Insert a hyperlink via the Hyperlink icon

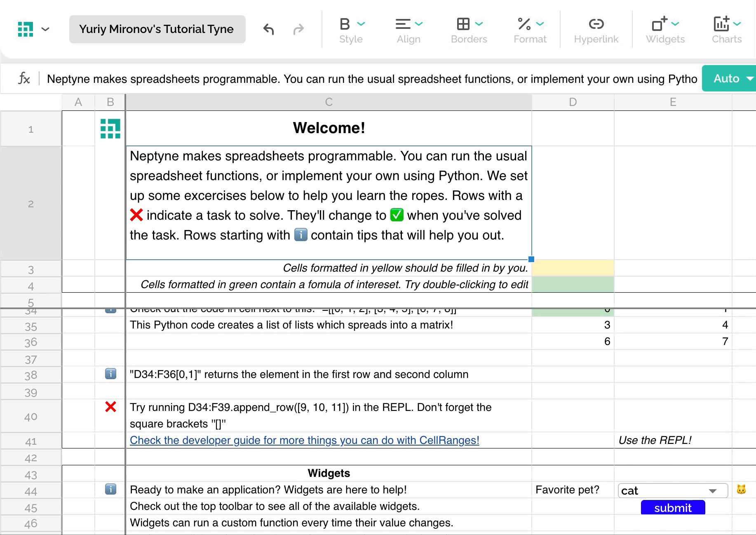pos(596,24)
